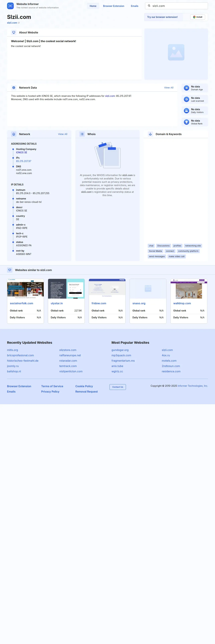Select the profiles keyword tag
This screenshot has width=215, height=644.
point(177,246)
